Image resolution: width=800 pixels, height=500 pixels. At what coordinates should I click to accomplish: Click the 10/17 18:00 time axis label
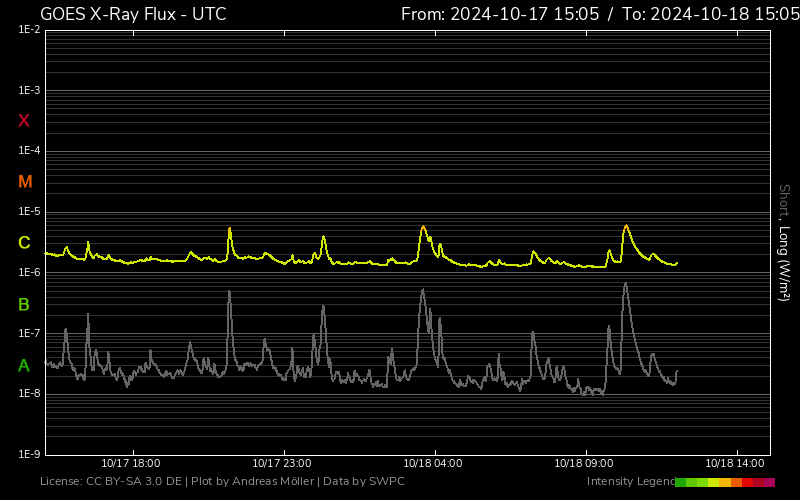click(x=132, y=463)
